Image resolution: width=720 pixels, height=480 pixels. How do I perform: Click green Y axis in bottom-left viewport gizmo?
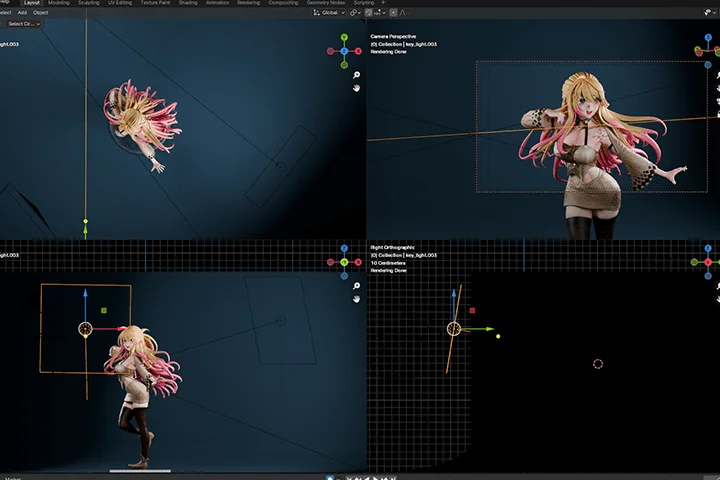coord(344,262)
